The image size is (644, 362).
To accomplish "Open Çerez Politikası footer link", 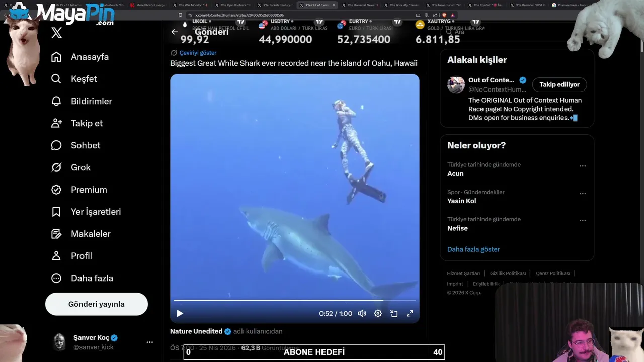I will pos(553,273).
